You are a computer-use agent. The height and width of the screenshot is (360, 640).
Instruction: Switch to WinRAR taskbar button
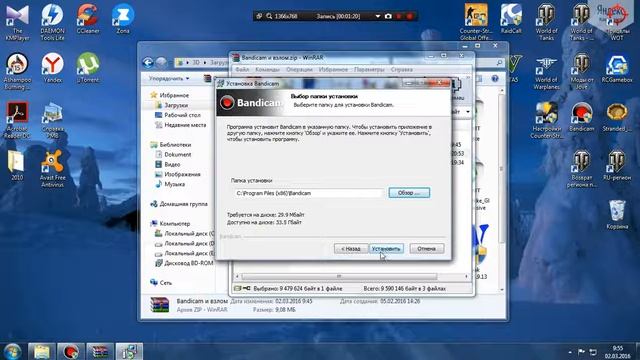[x=100, y=351]
